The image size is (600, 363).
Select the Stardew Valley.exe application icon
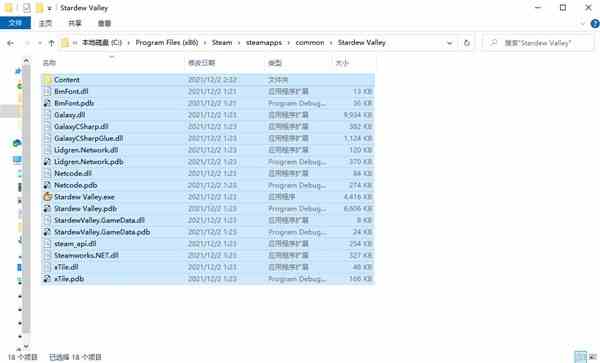tap(47, 197)
